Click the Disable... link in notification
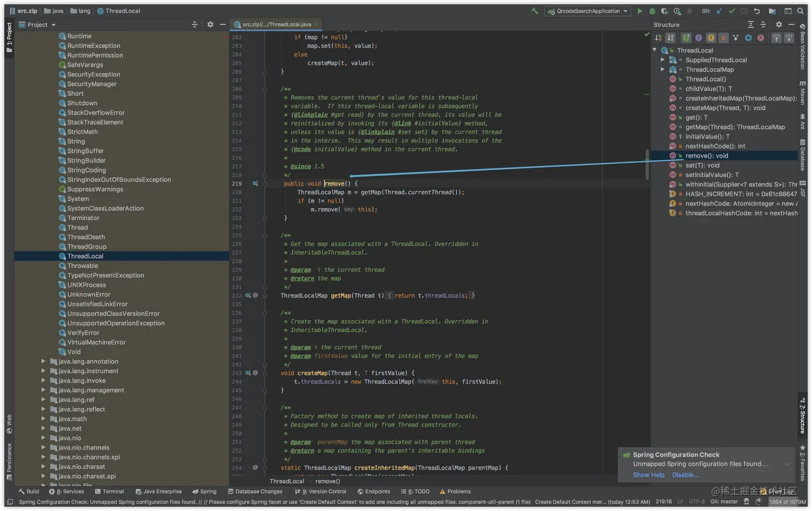The width and height of the screenshot is (812, 511). point(685,475)
